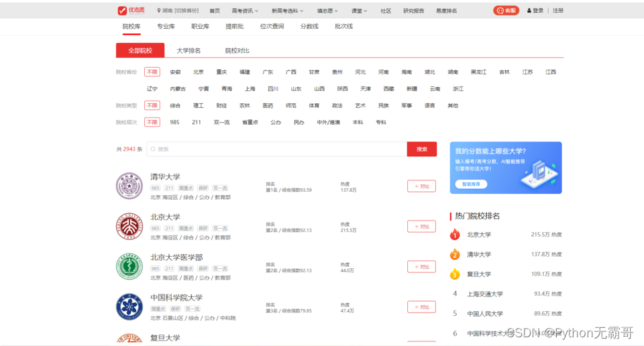Screen dimensions: 644x346
Task: Expand the 填志愿 dropdown menu
Action: pyautogui.click(x=327, y=11)
